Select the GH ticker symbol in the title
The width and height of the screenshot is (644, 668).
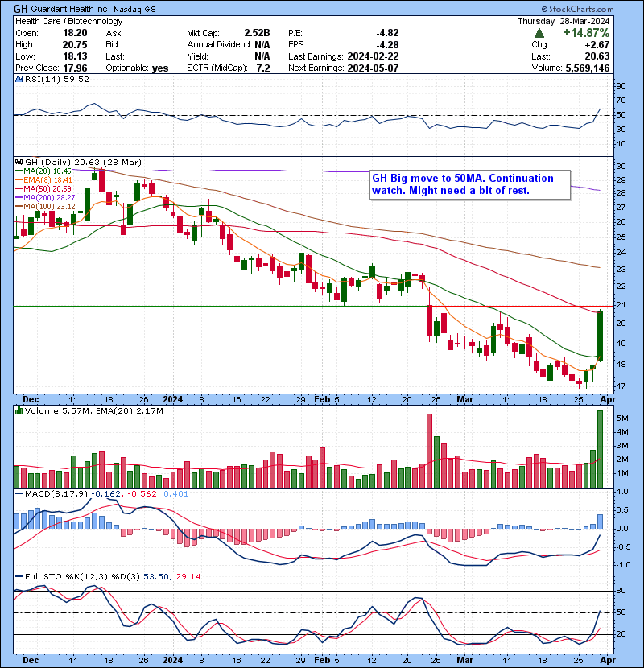click(20, 9)
